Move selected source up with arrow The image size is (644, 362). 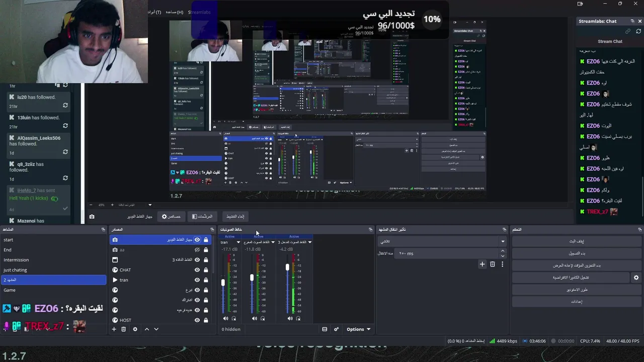pyautogui.click(x=146, y=329)
